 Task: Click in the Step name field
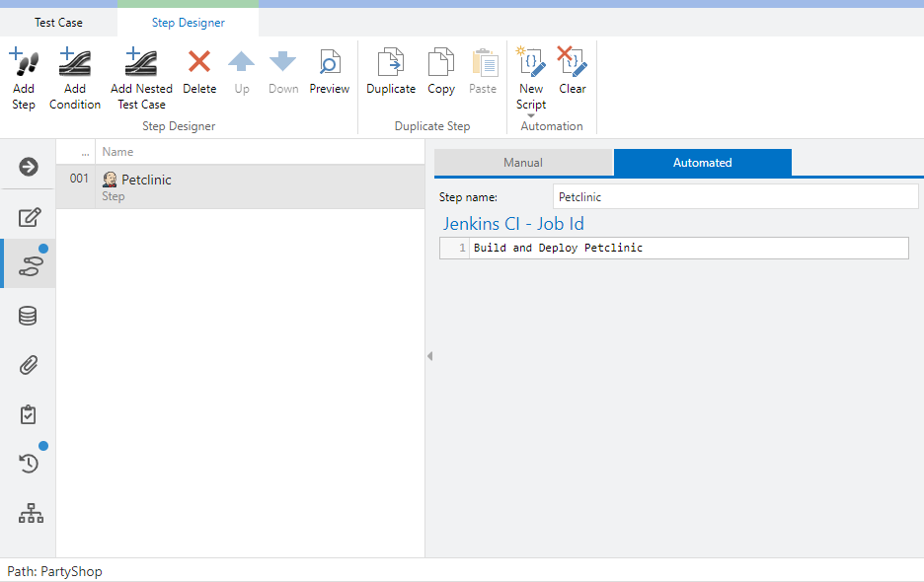(x=734, y=197)
